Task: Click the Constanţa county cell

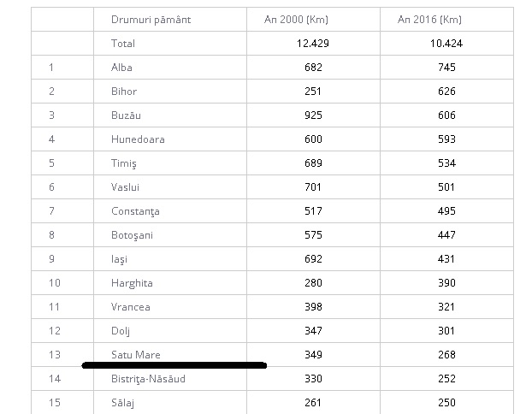Action: (x=134, y=210)
